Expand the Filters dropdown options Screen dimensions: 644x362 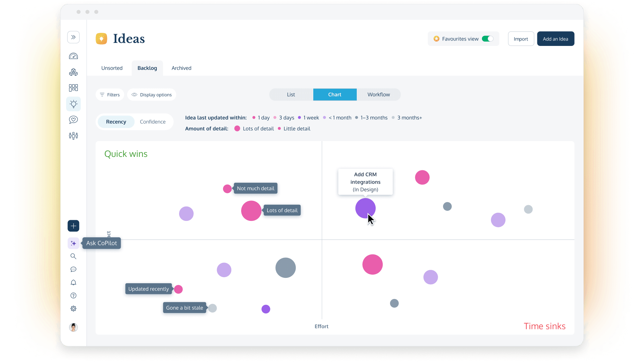[110, 95]
